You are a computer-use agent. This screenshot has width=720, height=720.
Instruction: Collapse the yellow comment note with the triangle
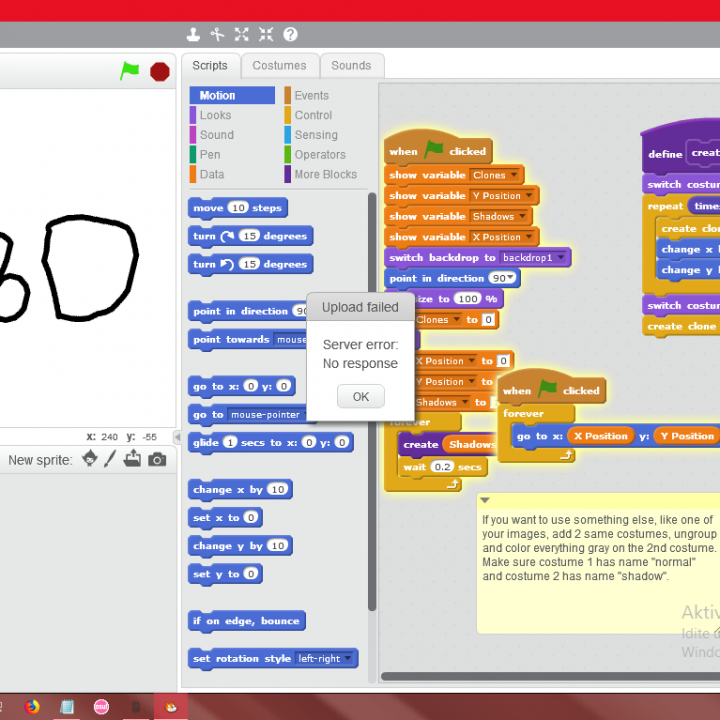click(484, 500)
